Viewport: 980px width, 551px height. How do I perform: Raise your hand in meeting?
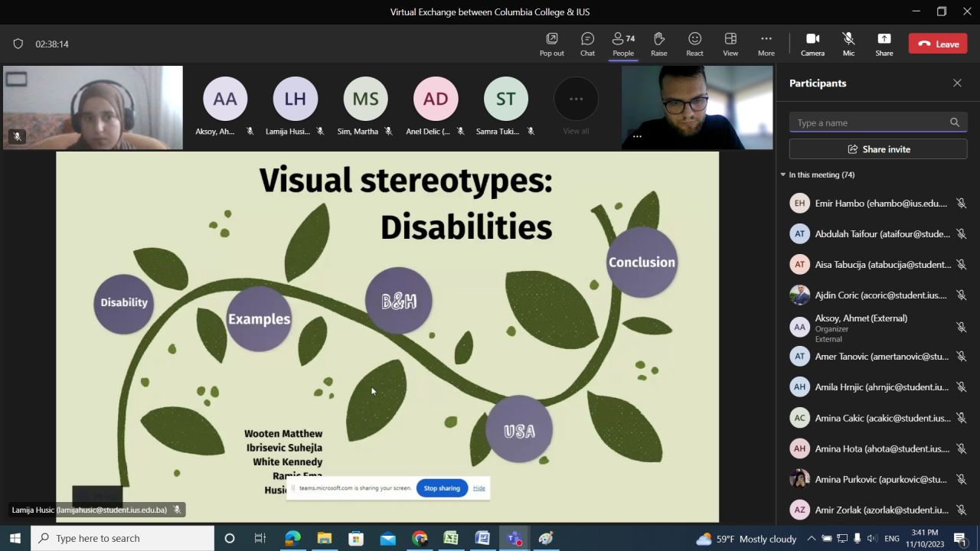658,44
